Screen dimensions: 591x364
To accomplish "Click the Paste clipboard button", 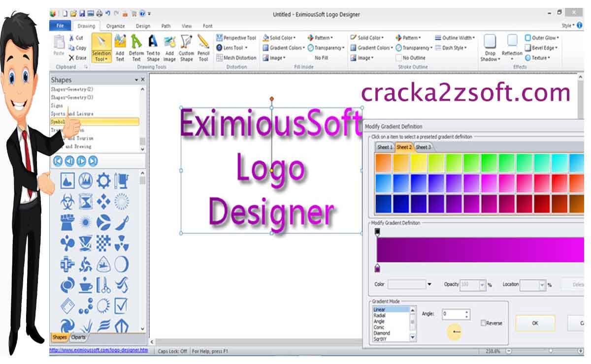I will tap(59, 45).
